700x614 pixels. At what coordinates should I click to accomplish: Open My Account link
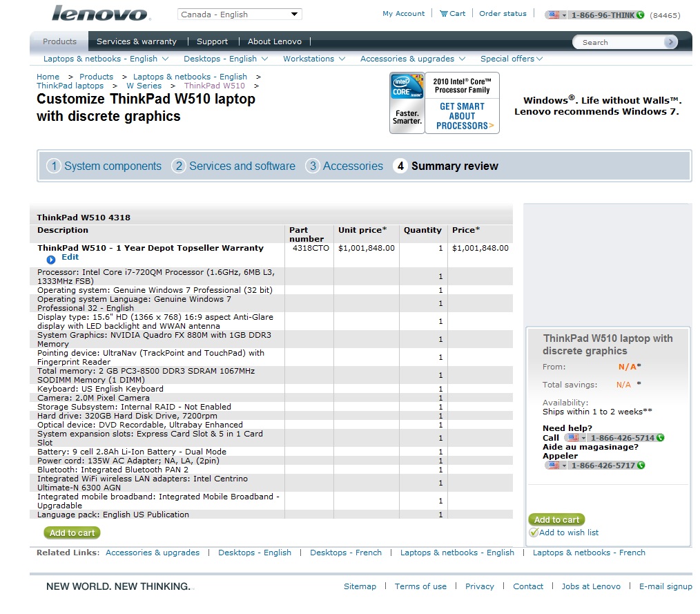point(404,13)
